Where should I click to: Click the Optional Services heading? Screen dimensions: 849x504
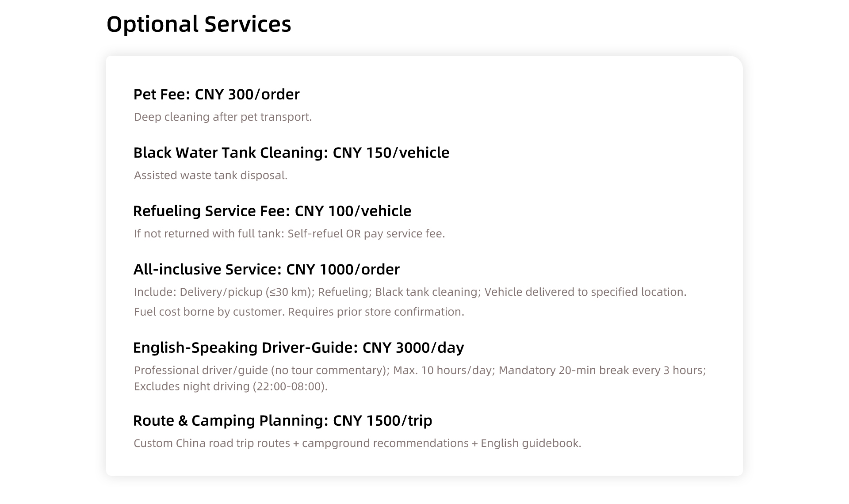point(199,24)
